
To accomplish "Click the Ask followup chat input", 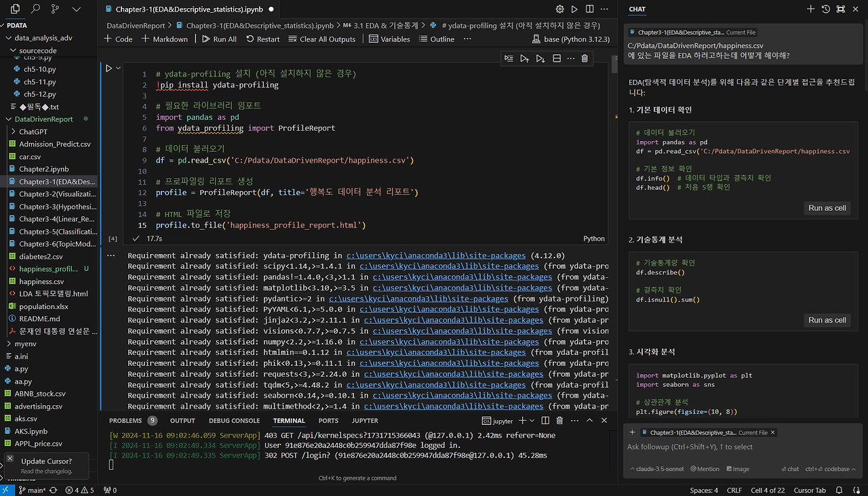I will click(742, 447).
